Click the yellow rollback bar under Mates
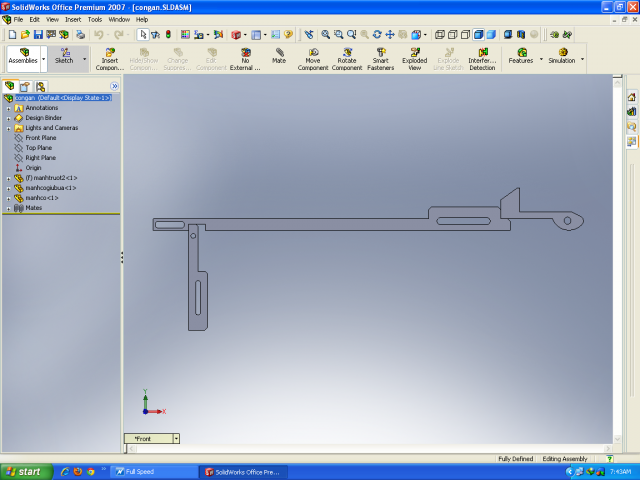Screen dimensions: 640x480 61,213
